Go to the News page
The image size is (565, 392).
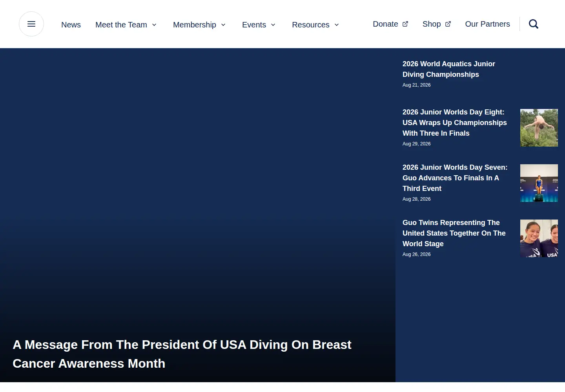[71, 25]
